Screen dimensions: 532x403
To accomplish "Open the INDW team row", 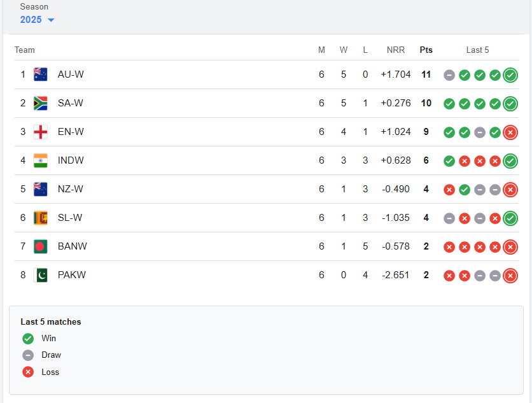I will click(71, 160).
